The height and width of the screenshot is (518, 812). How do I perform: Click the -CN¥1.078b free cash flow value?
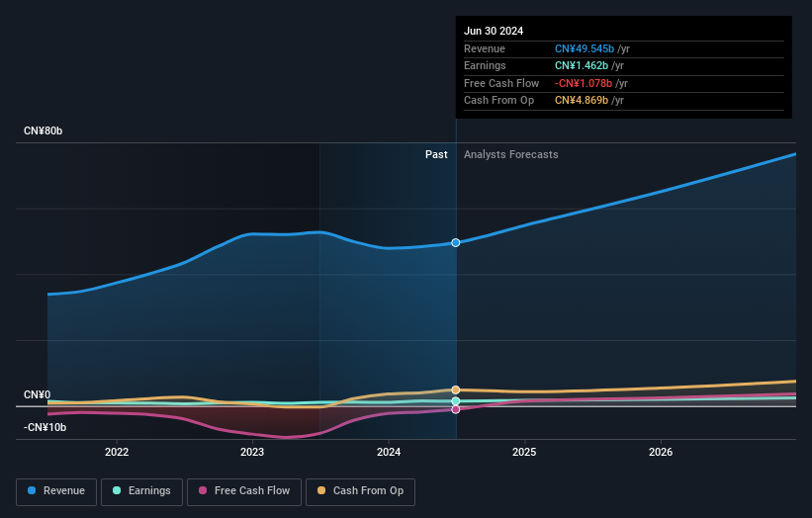(584, 83)
